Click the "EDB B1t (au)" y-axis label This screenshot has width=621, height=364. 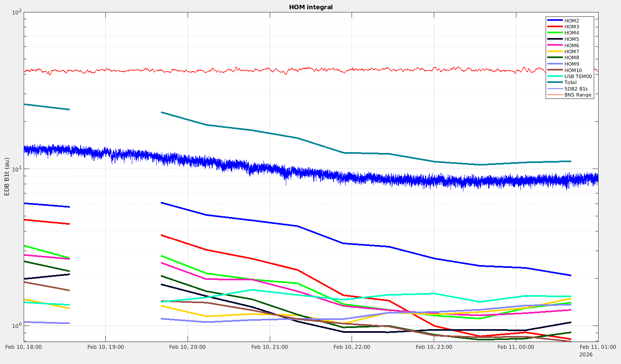coord(7,177)
